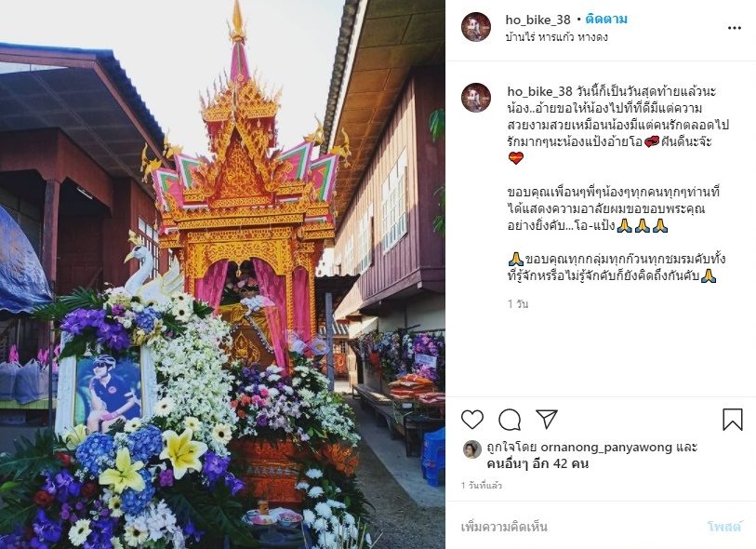View the other 42 people who liked
756x549 pixels.
(x=537, y=463)
